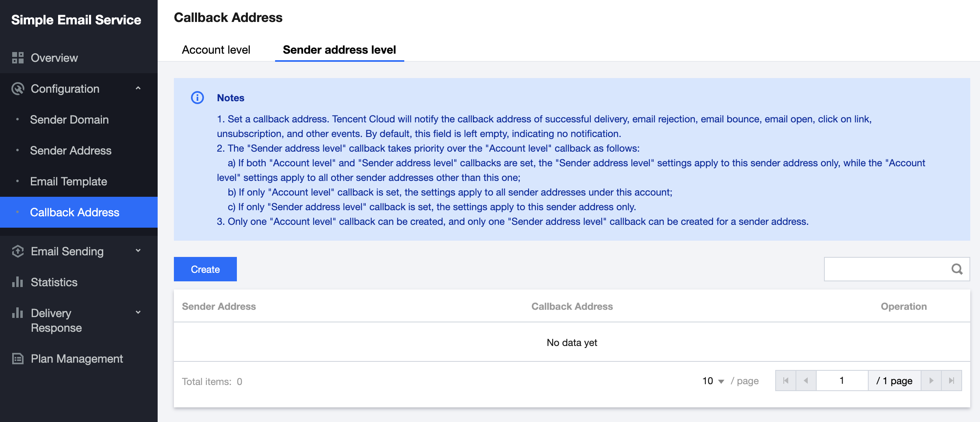Switch to the Account level tab

click(216, 50)
